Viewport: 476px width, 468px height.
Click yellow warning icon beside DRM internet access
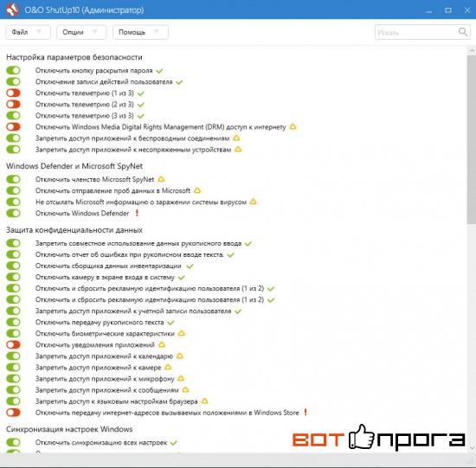coord(293,126)
